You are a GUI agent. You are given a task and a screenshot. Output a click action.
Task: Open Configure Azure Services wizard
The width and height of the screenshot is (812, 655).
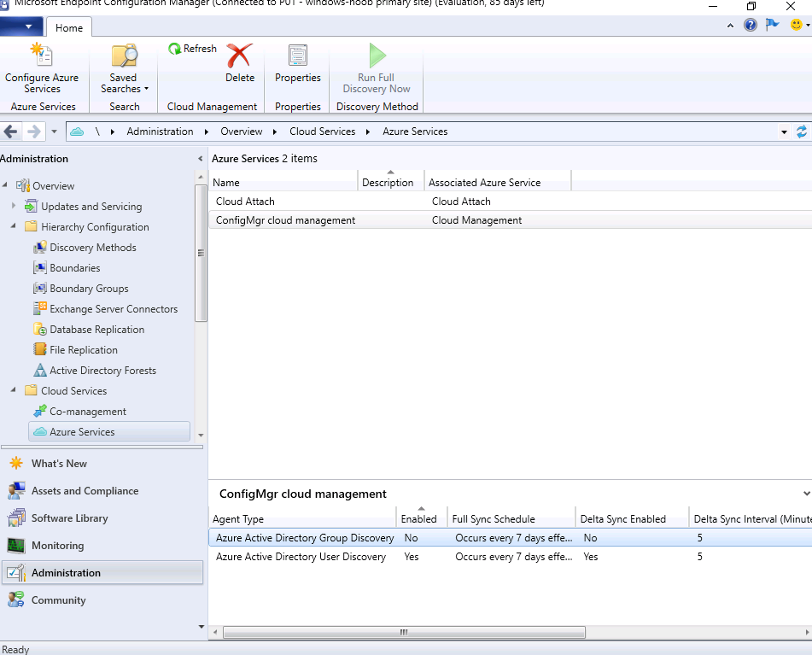tap(42, 67)
